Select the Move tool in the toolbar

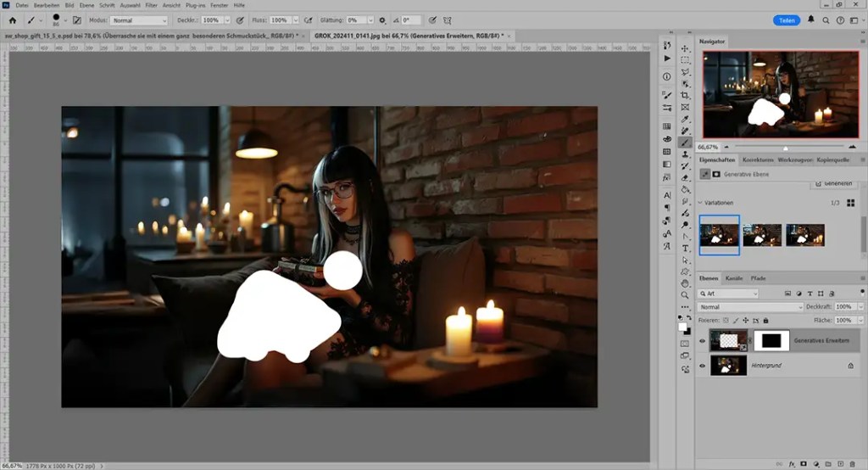[685, 48]
